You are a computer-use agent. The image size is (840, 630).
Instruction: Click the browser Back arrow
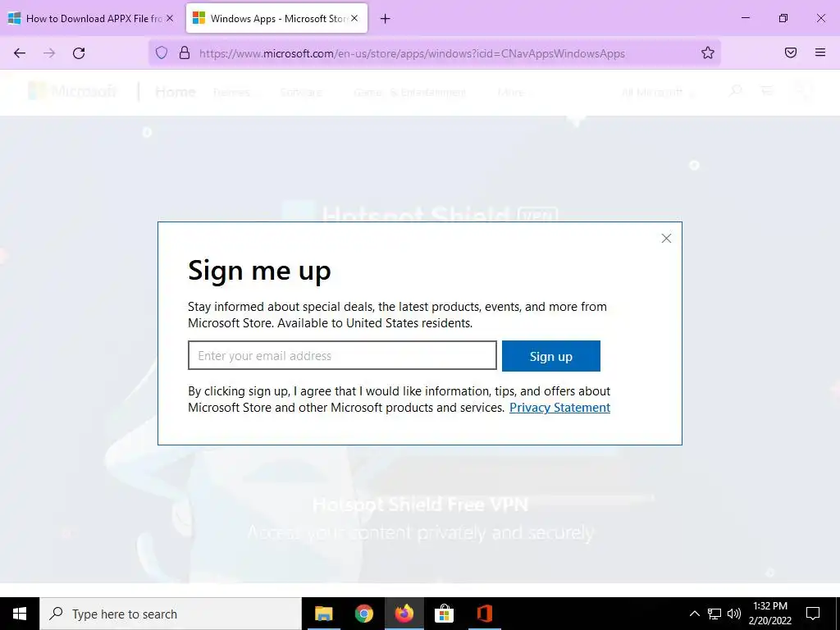pos(20,53)
